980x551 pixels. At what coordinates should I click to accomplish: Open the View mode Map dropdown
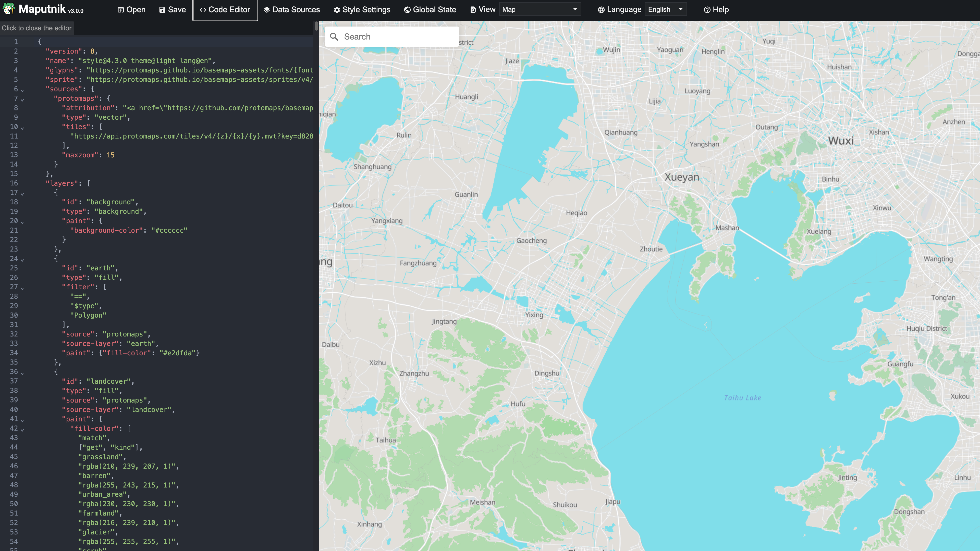pos(540,9)
